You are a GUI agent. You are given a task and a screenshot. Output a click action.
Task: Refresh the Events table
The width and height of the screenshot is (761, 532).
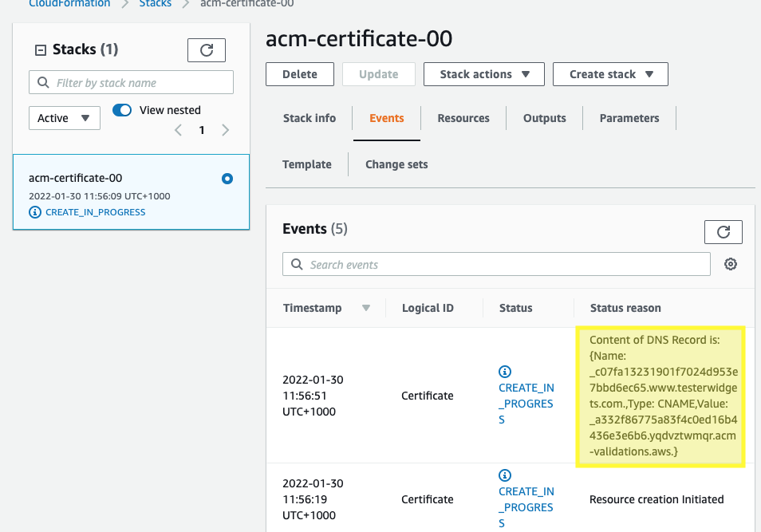tap(723, 232)
